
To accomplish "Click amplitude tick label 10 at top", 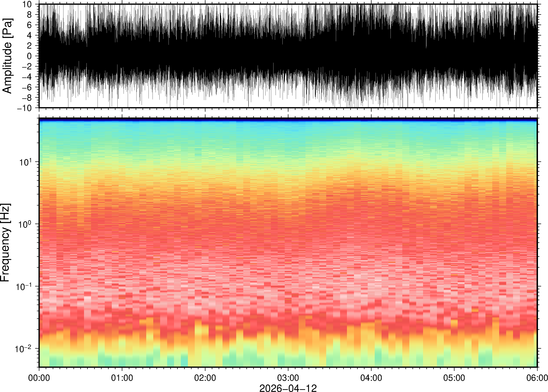I will pos(27,4).
